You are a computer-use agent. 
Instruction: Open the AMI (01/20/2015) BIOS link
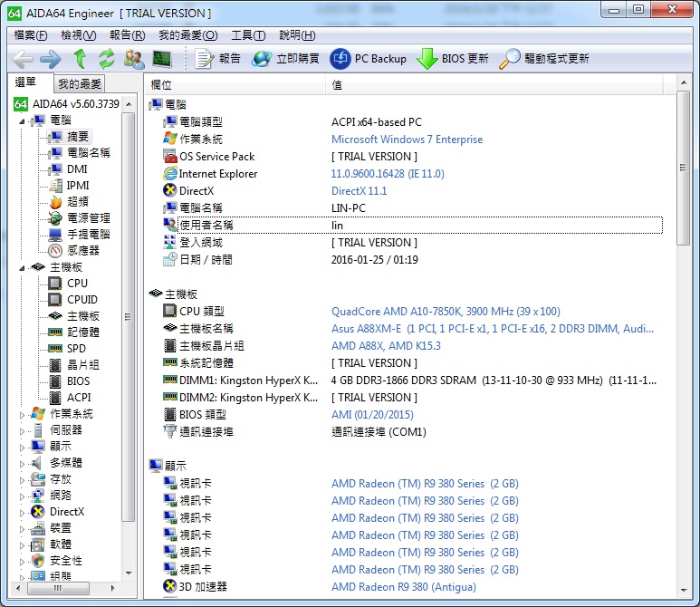coord(372,415)
